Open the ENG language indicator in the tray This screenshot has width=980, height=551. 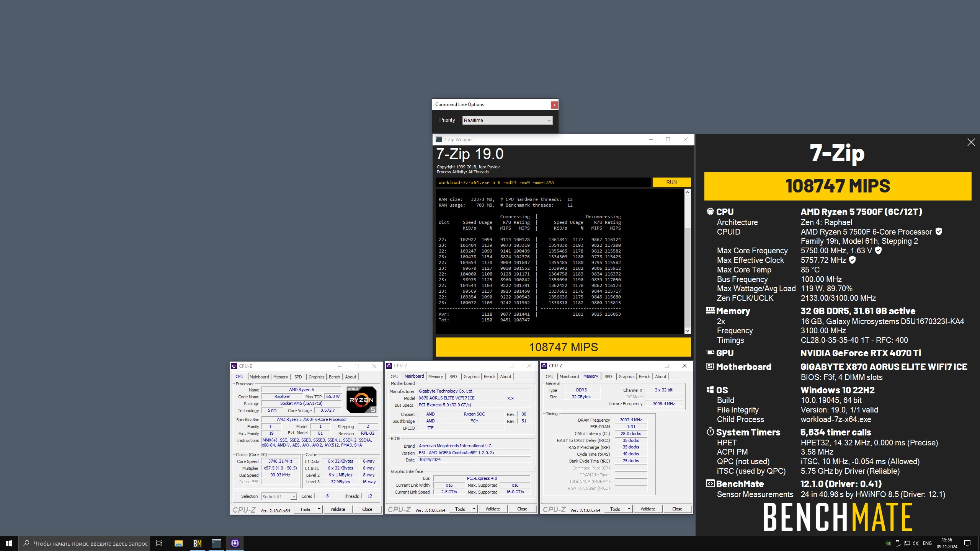coord(927,543)
